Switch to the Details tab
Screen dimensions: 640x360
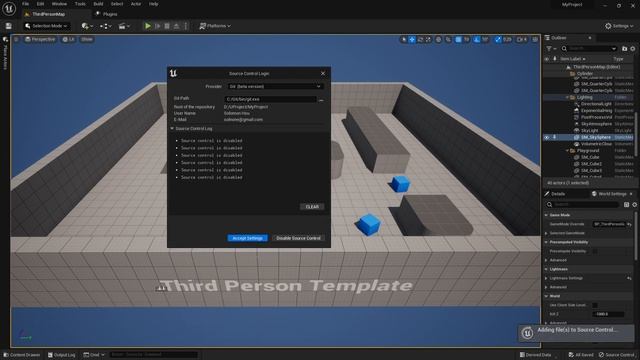click(558, 194)
